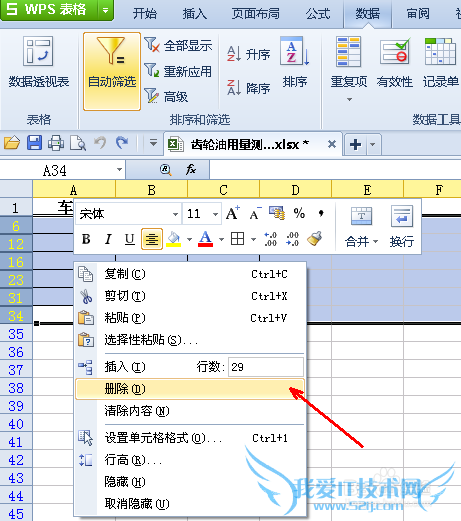Image resolution: width=461 pixels, height=521 pixels.
Task: Click Show All (全部显示) filter icon
Action: [152, 45]
